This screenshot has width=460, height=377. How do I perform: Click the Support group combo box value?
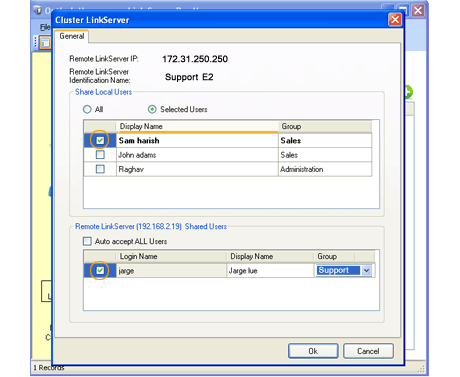(338, 270)
